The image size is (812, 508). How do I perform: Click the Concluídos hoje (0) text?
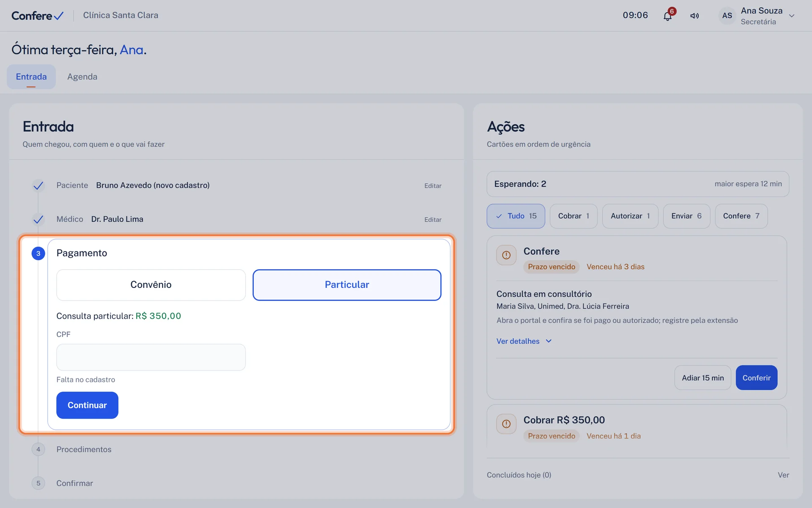519,475
